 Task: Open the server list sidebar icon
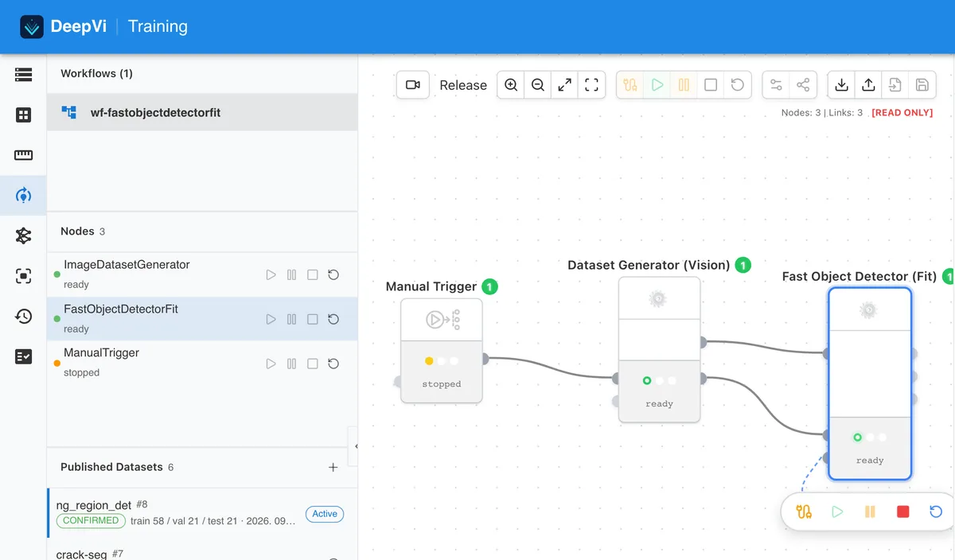(x=23, y=75)
